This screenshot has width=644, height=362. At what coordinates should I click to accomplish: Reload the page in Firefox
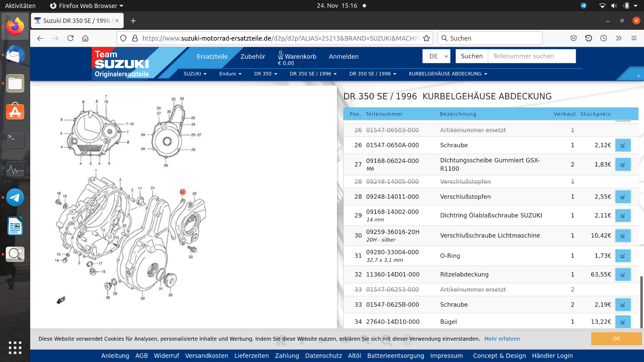[70, 38]
